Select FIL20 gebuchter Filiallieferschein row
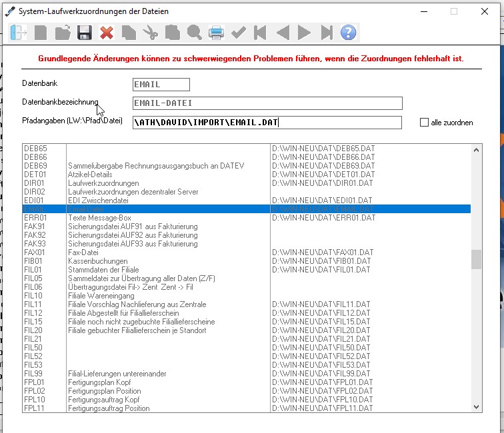 click(x=247, y=330)
